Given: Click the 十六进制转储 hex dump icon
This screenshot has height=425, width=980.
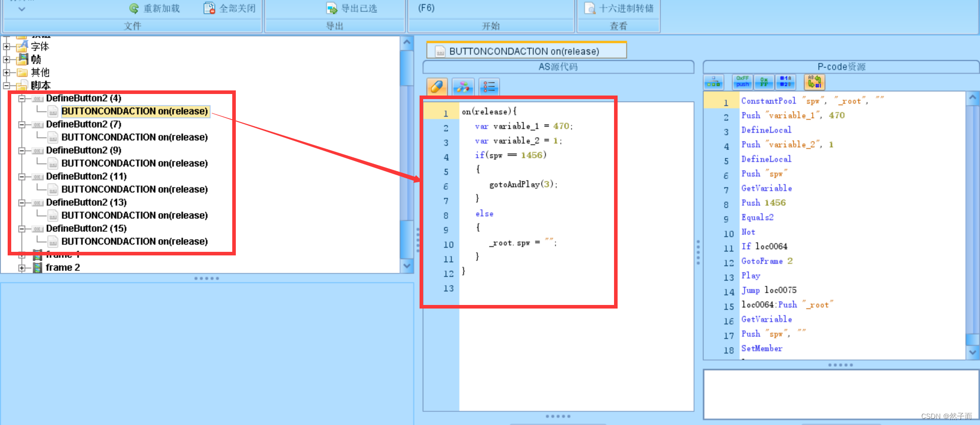Looking at the screenshot, I should click(x=590, y=9).
